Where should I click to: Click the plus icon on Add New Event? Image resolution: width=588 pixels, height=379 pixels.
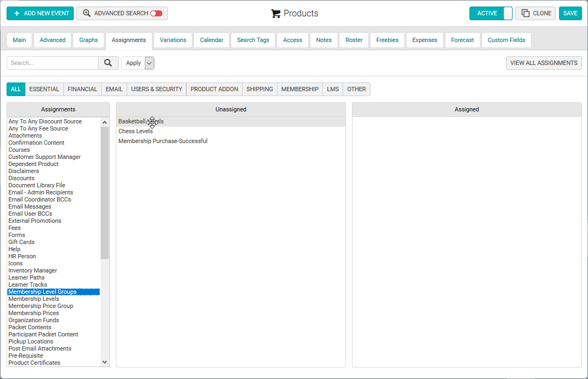point(16,14)
